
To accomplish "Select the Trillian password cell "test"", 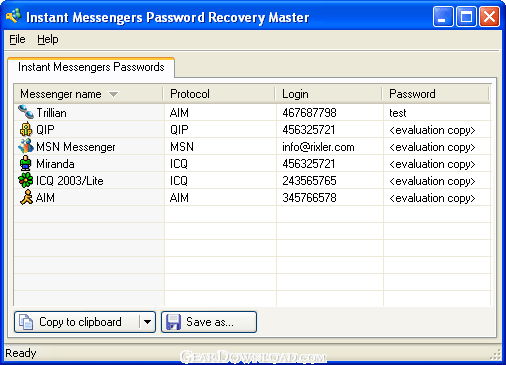I will [398, 113].
